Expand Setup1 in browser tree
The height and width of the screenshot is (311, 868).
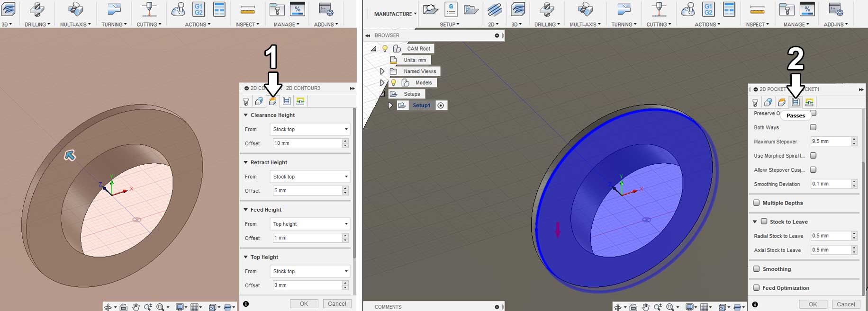(390, 105)
